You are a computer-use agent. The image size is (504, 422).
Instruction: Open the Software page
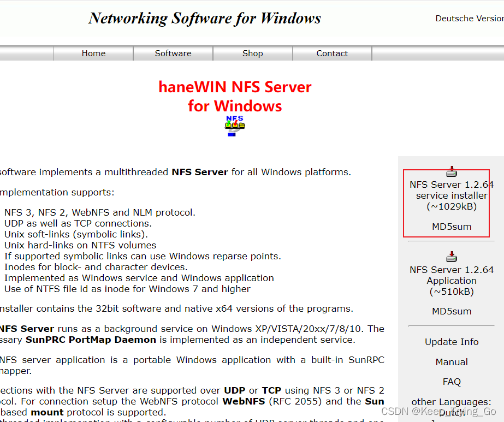pos(173,53)
